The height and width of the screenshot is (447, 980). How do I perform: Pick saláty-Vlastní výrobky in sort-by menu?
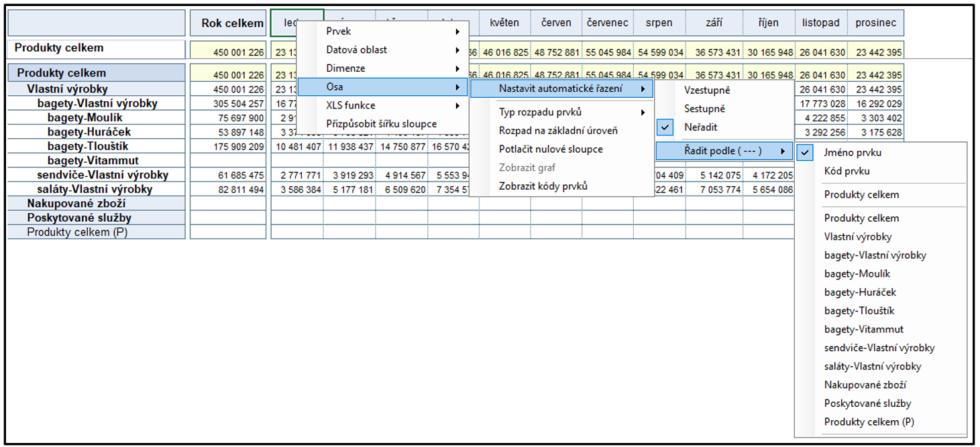[x=881, y=367]
